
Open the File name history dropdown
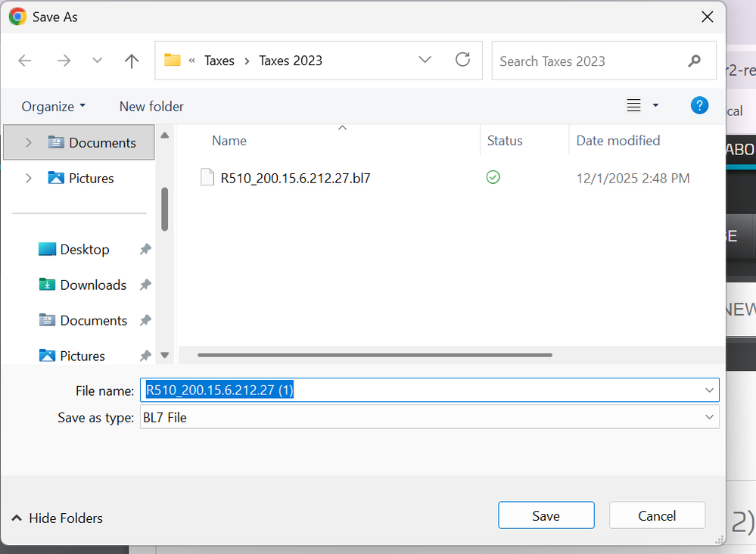click(x=708, y=390)
